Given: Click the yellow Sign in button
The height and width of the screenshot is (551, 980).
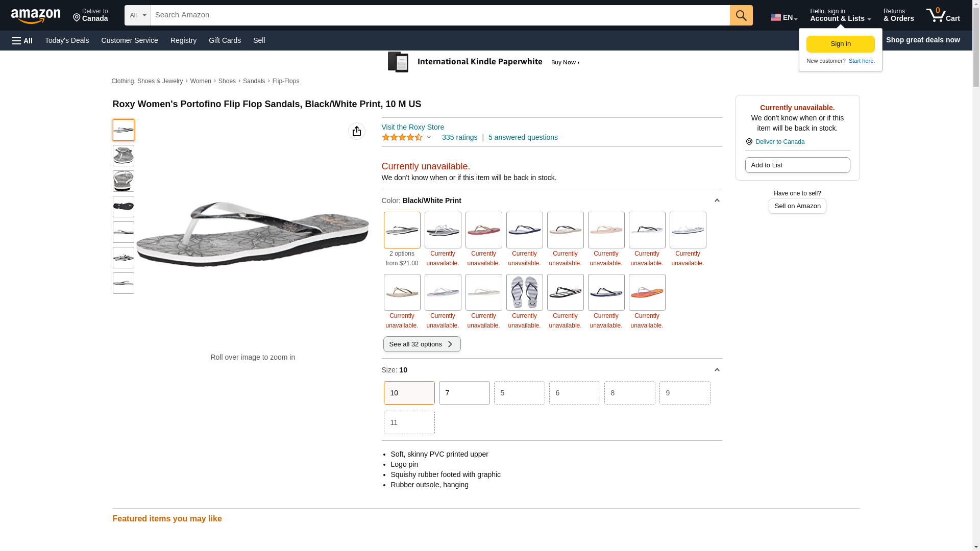Looking at the screenshot, I should point(841,44).
